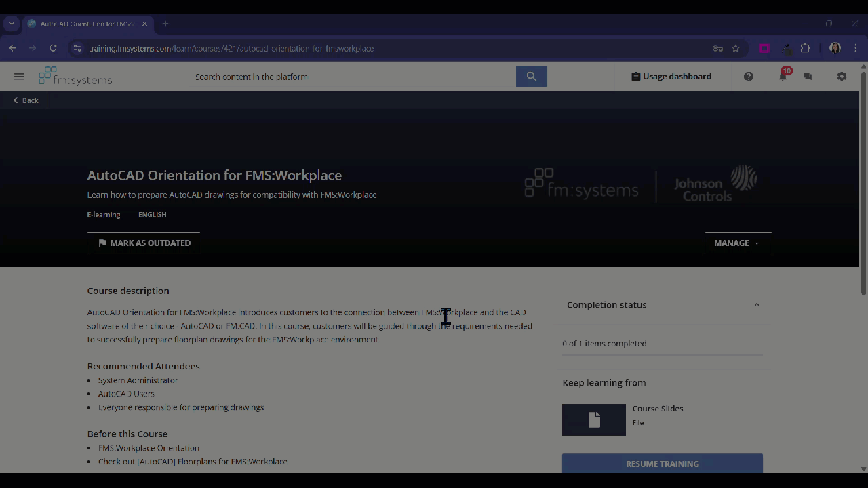The height and width of the screenshot is (488, 868).
Task: Click the page scrollbar thumb
Action: coord(863,182)
